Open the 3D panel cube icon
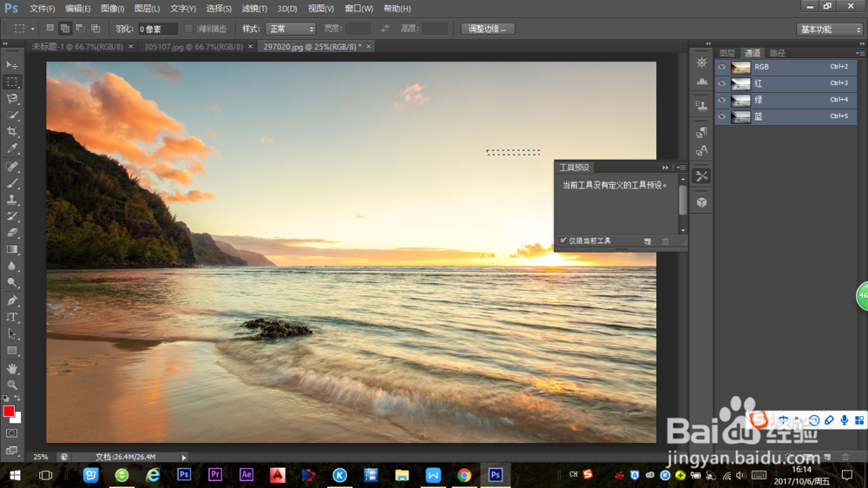The height and width of the screenshot is (488, 868). click(x=702, y=202)
